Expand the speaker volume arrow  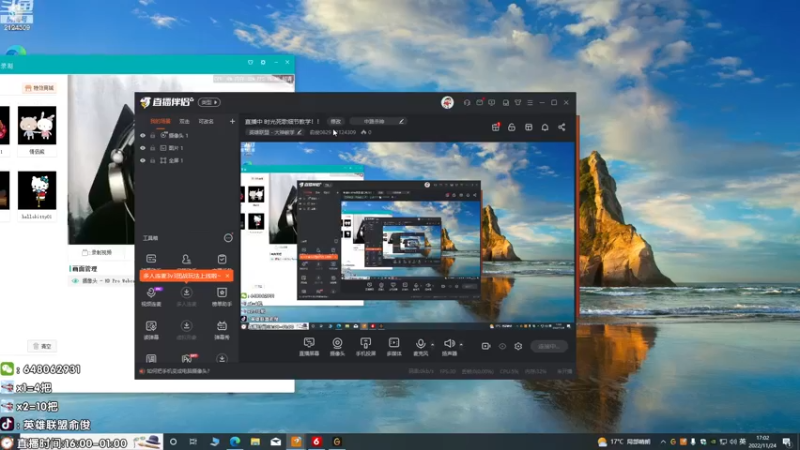pos(461,344)
